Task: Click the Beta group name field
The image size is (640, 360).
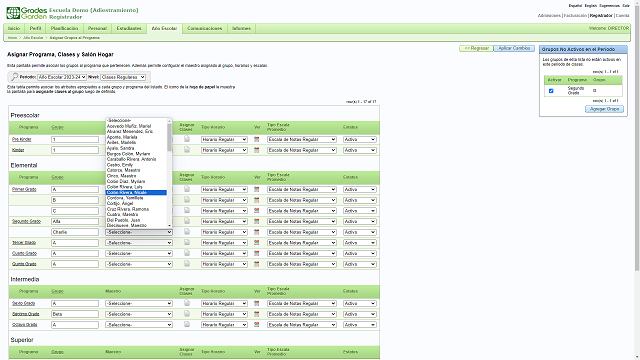Action: click(x=75, y=314)
